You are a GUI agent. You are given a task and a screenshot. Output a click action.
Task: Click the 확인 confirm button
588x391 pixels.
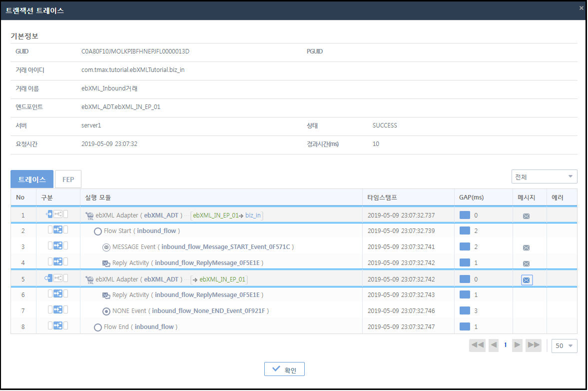284,369
